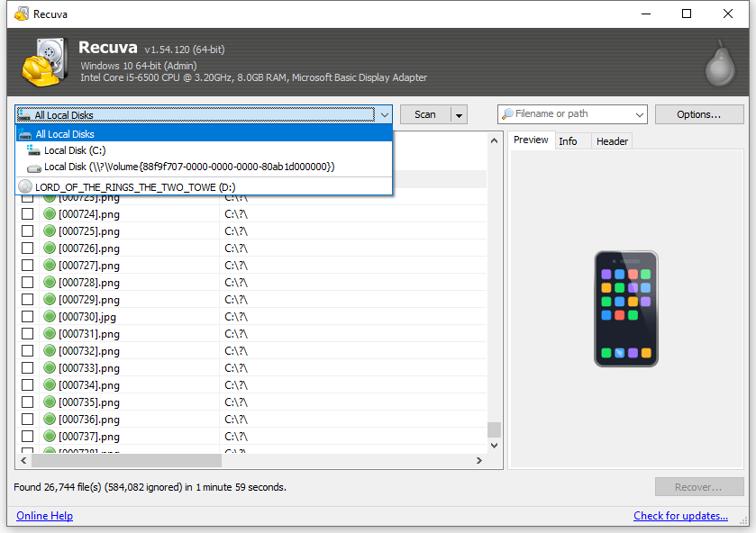Select the checkbox for [000735].png
Image resolution: width=756 pixels, height=533 pixels.
(x=27, y=402)
